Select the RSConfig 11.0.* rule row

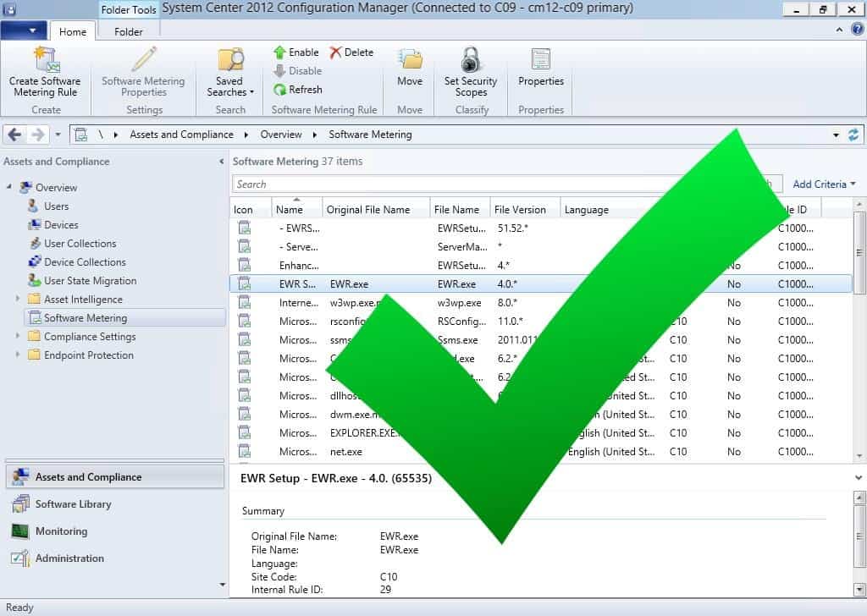[x=541, y=321]
